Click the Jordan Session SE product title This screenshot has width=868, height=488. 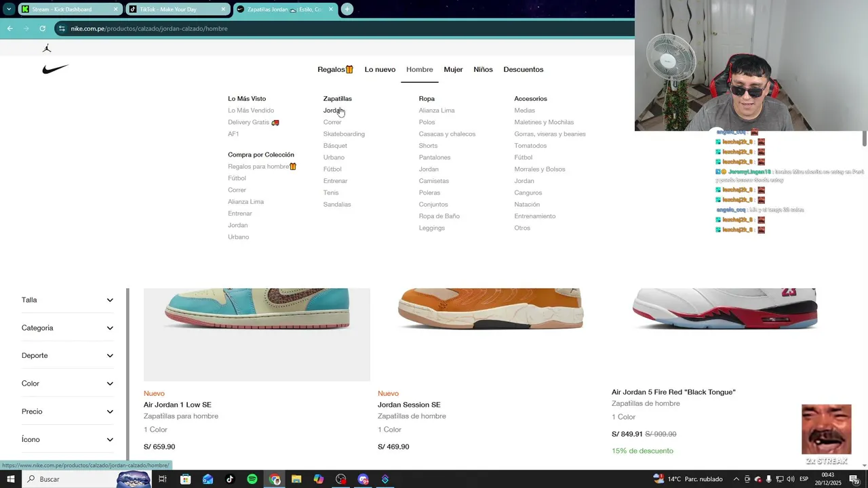tap(409, 405)
